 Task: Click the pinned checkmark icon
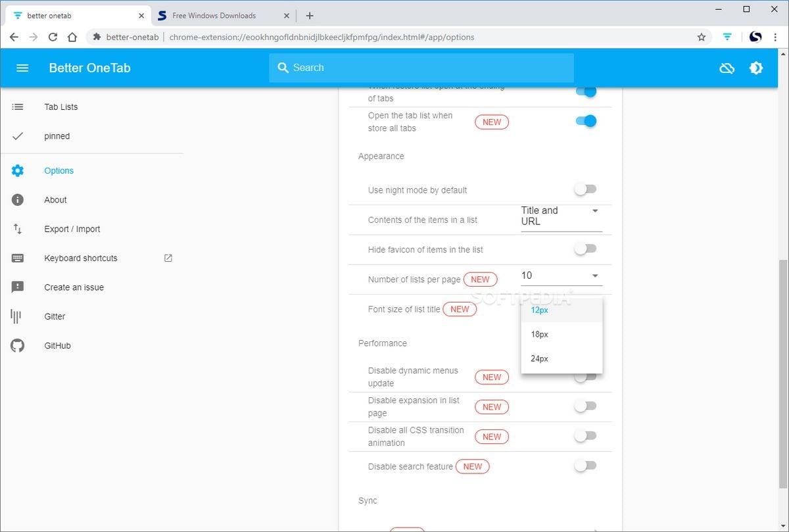pyautogui.click(x=18, y=136)
